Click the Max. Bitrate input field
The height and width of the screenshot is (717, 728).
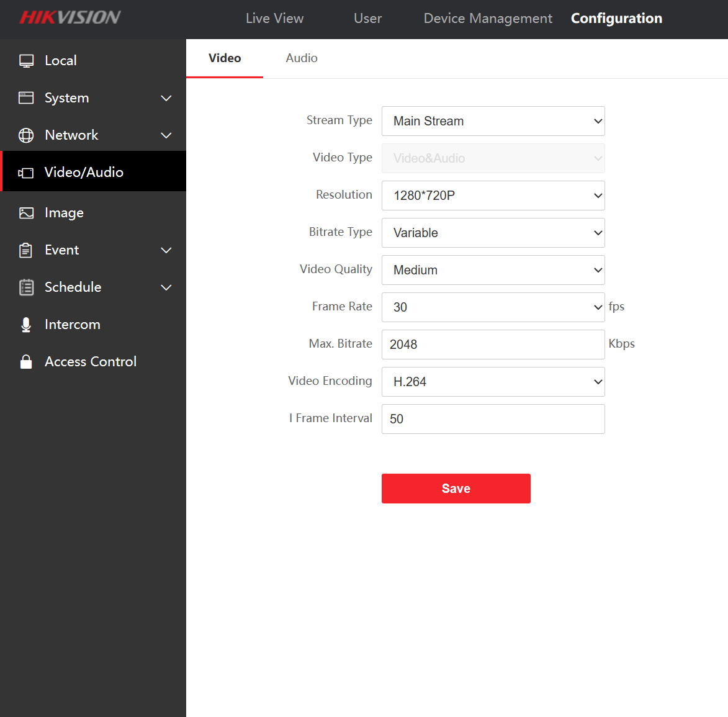(493, 345)
